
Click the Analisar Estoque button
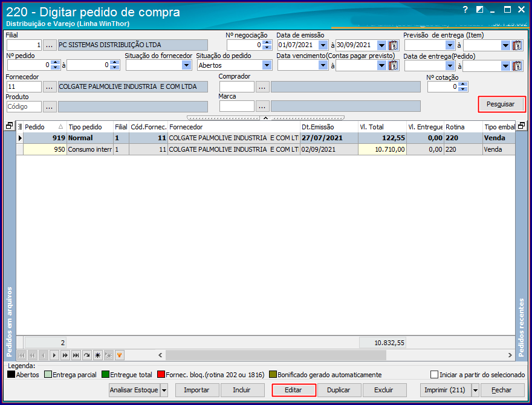coord(134,390)
